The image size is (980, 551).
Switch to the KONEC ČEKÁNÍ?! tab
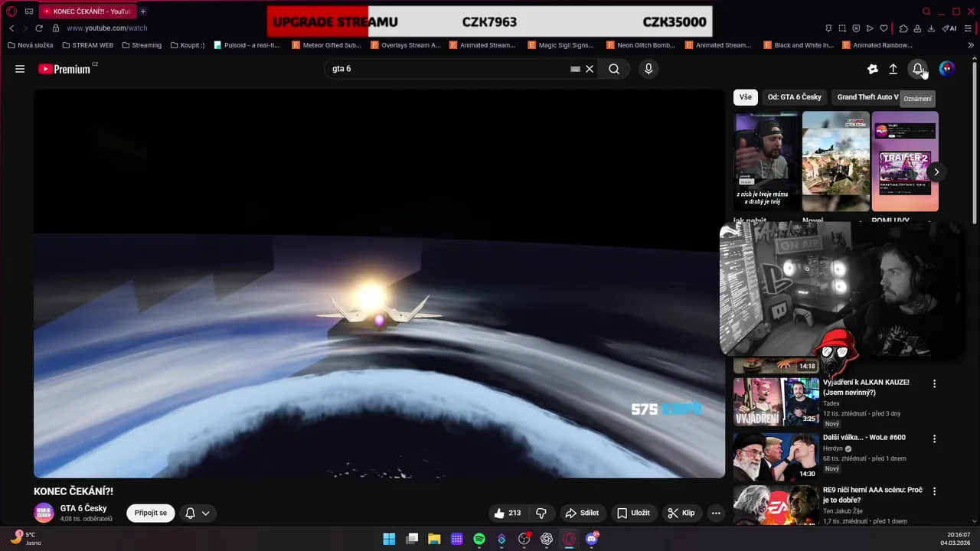[87, 11]
